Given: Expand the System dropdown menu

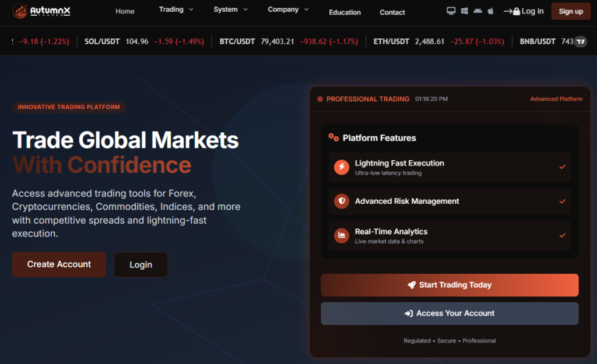Looking at the screenshot, I should (x=230, y=10).
